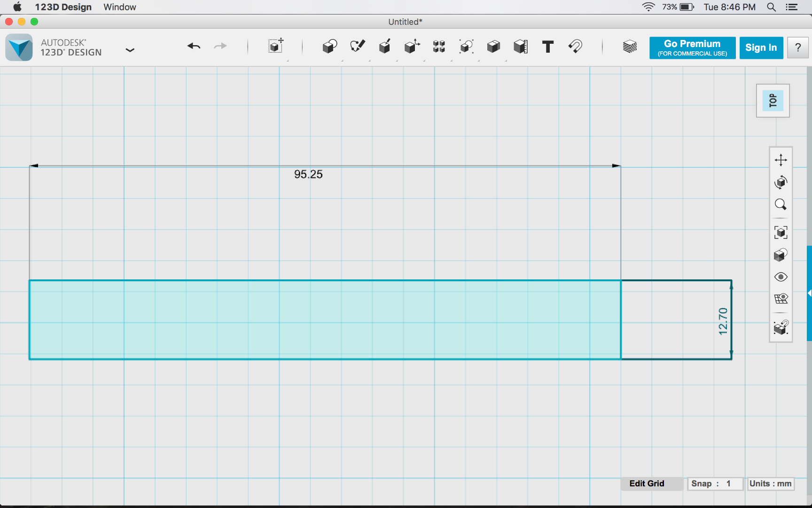This screenshot has width=812, height=508.
Task: Expand the blue side panel arrow
Action: pyautogui.click(x=809, y=293)
